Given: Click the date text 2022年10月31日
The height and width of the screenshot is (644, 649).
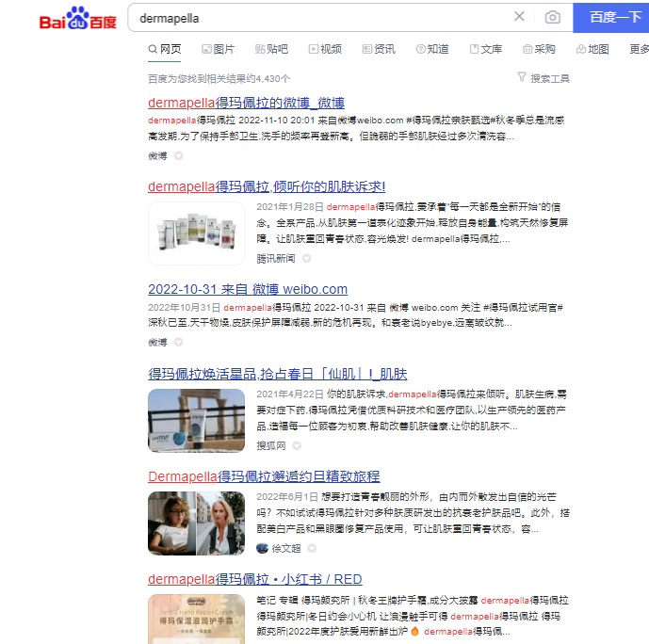Looking at the screenshot, I should (x=185, y=307).
